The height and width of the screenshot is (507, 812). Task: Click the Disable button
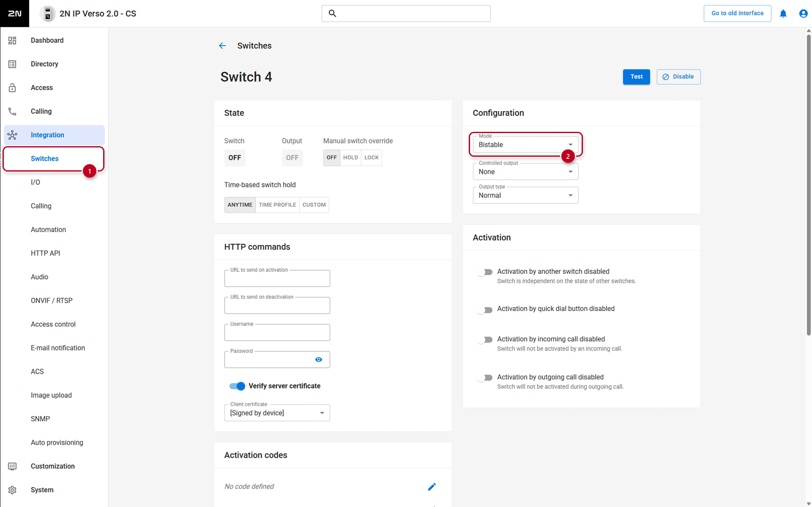click(x=678, y=76)
